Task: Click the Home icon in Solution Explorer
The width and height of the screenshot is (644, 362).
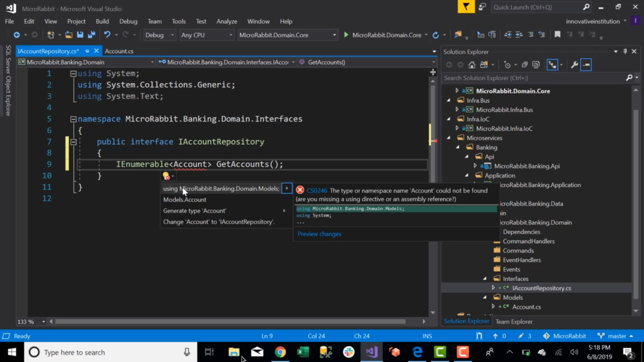Action: coord(472,65)
